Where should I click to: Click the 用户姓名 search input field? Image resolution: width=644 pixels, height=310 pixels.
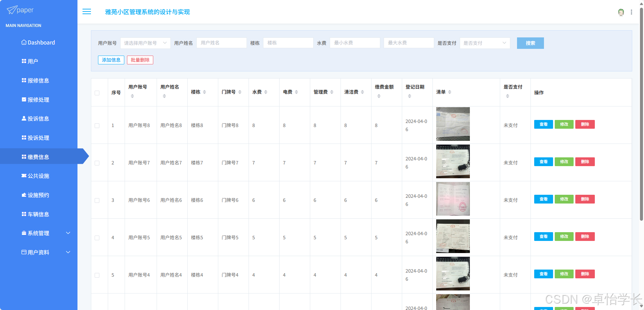tap(222, 43)
